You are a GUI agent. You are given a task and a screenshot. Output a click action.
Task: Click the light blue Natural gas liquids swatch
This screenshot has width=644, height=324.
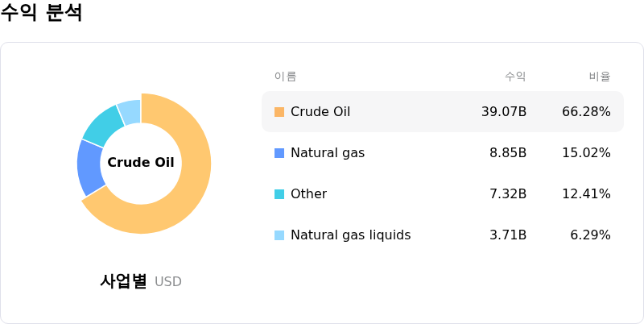[279, 235]
